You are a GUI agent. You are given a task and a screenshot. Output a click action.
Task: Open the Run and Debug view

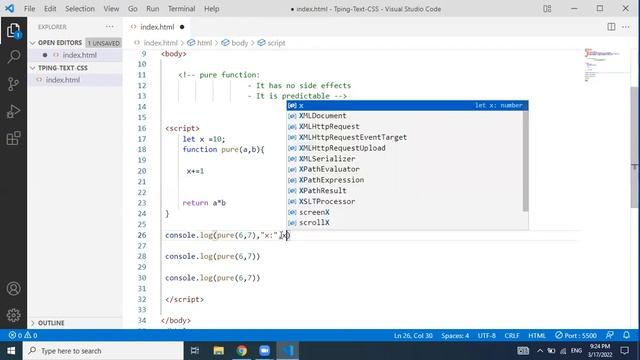point(13,111)
